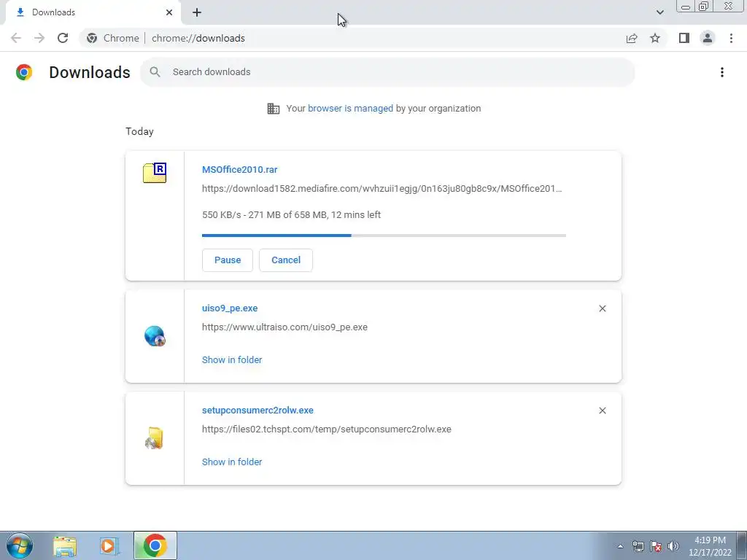Open Windows Explorer from the taskbar
Viewport: 747px width, 560px height.
pos(65,545)
